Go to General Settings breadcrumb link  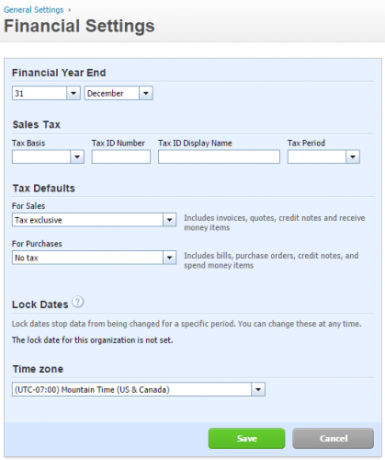[33, 10]
